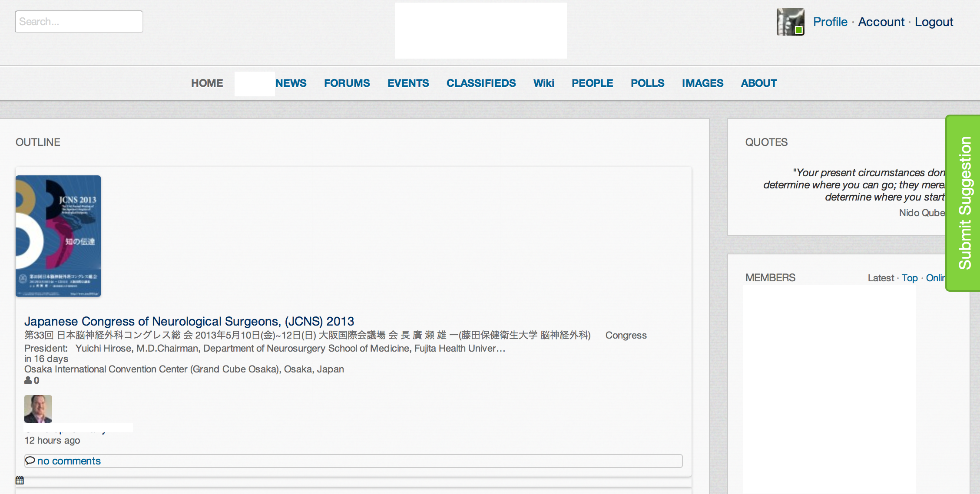
Task: Click the calendar icon below the comments
Action: click(x=20, y=480)
